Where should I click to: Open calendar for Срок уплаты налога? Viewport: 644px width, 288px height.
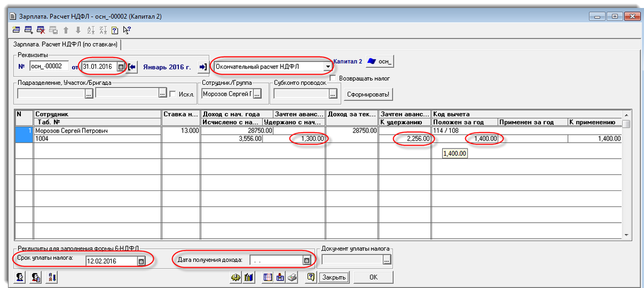142,261
